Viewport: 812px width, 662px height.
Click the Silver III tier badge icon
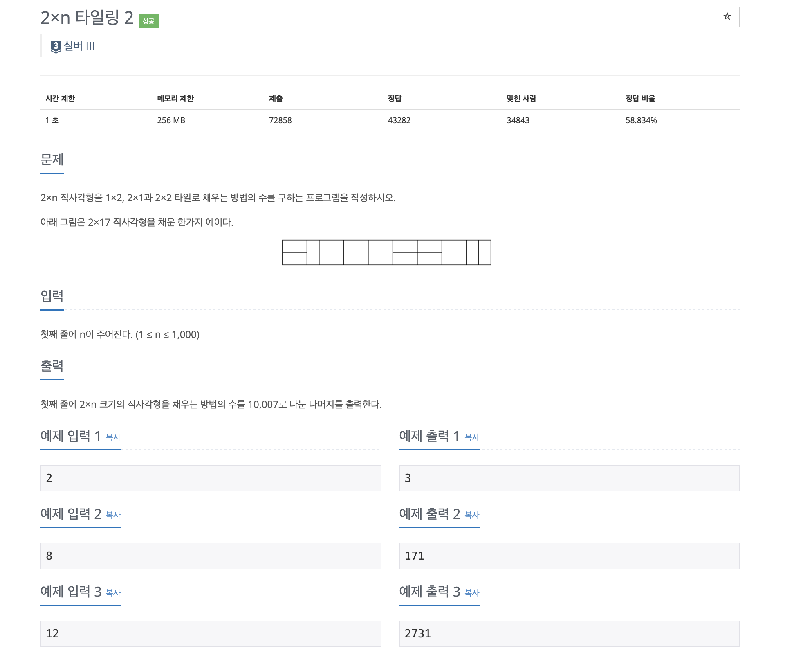55,46
